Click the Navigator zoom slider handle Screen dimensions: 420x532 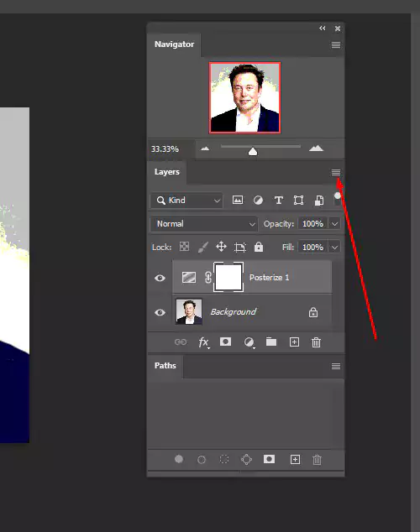pyautogui.click(x=253, y=151)
